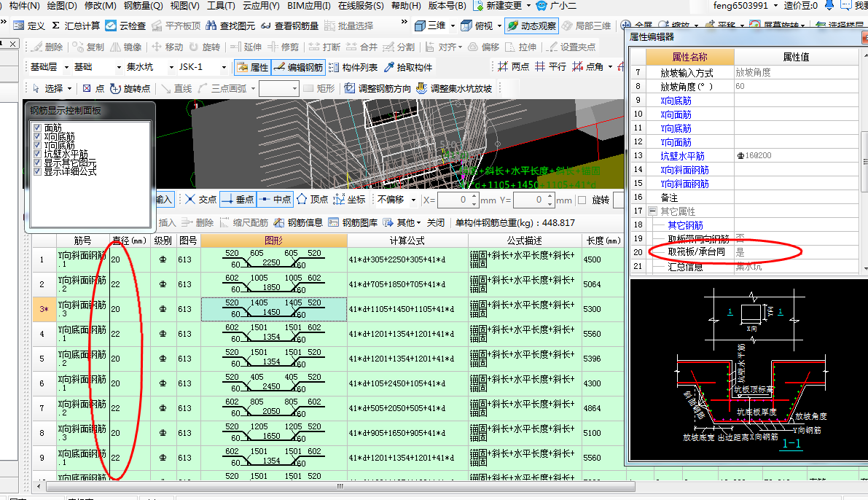Open 查看钢筋量 rebar quantity view
Screen dimensions: 868x500
pos(289,26)
